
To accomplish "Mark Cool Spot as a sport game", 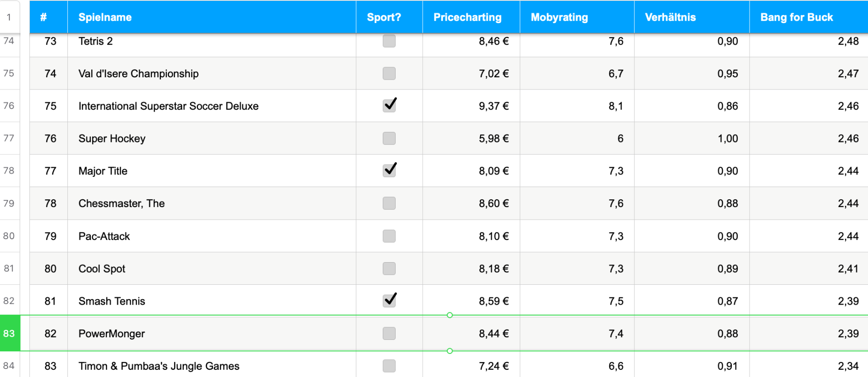I will 389,269.
